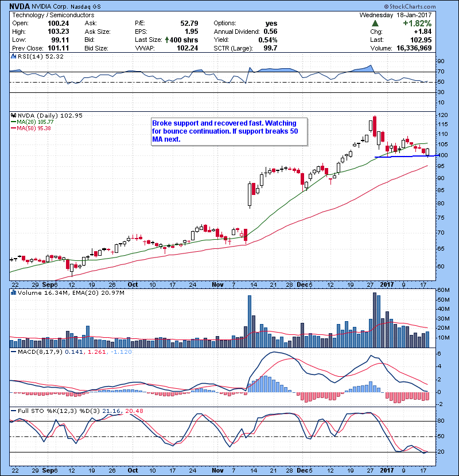The height and width of the screenshot is (476, 459).
Task: Select the High value 103.23
Action: coord(59,32)
